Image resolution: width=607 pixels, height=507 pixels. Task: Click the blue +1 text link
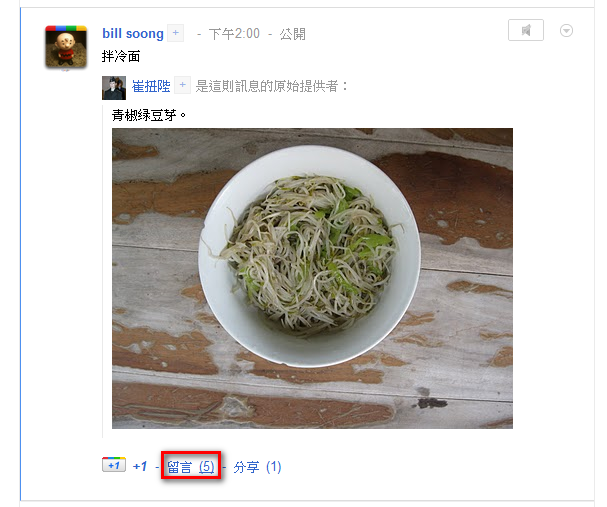tap(140, 466)
